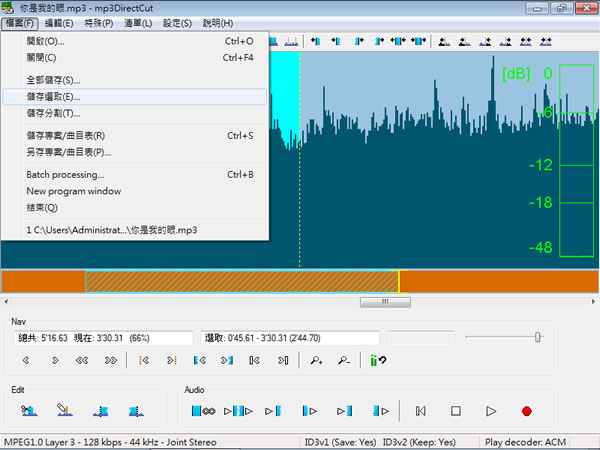
Task: Step forward with single right chevron
Action: [x=55, y=360]
